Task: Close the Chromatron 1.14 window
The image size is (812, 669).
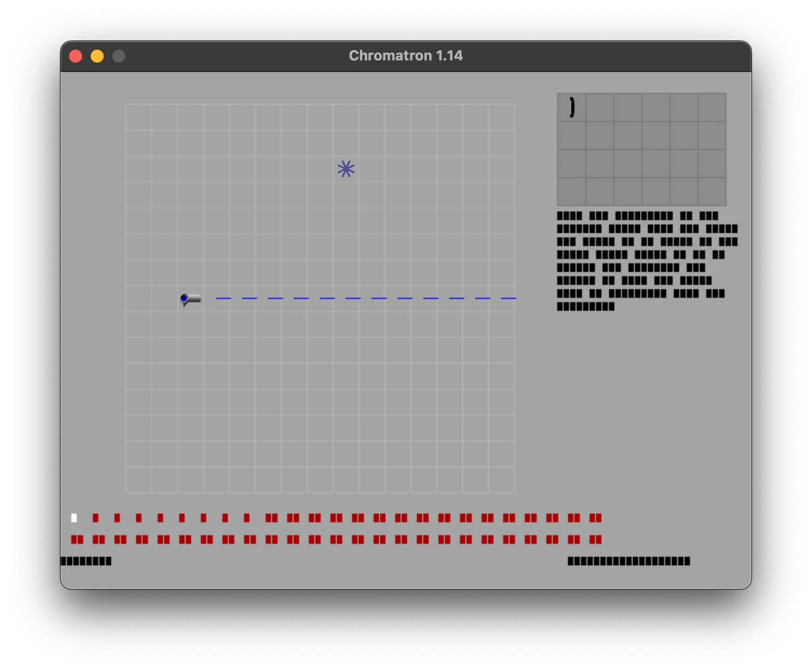Action: 76,56
